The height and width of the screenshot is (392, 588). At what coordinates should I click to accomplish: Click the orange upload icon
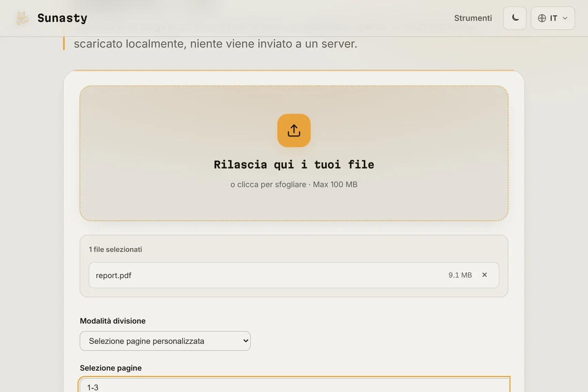click(x=294, y=130)
